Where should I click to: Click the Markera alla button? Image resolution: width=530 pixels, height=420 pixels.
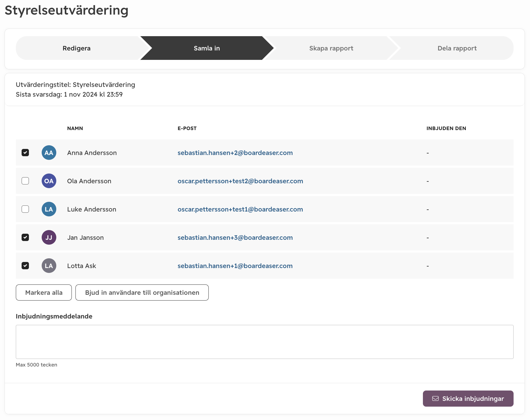click(44, 292)
